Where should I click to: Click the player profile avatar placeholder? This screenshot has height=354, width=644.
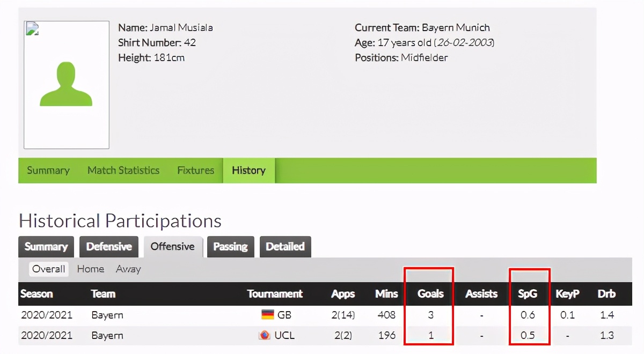tap(67, 85)
